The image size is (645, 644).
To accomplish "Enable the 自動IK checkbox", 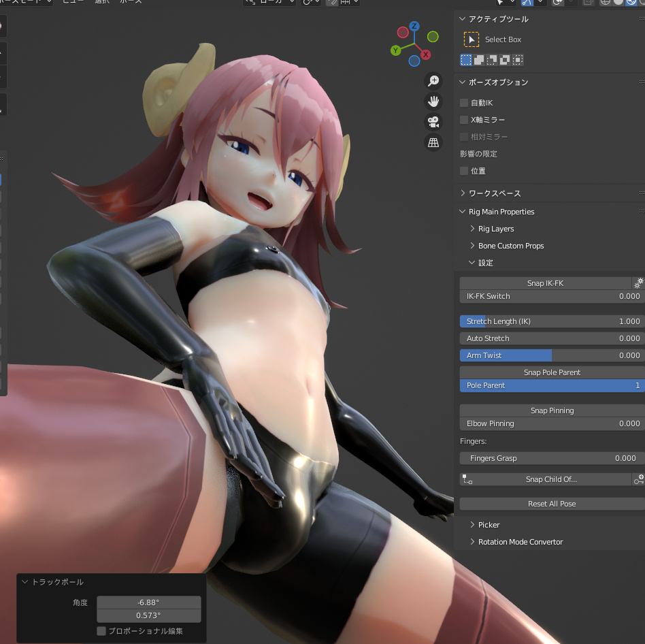I will pos(464,103).
